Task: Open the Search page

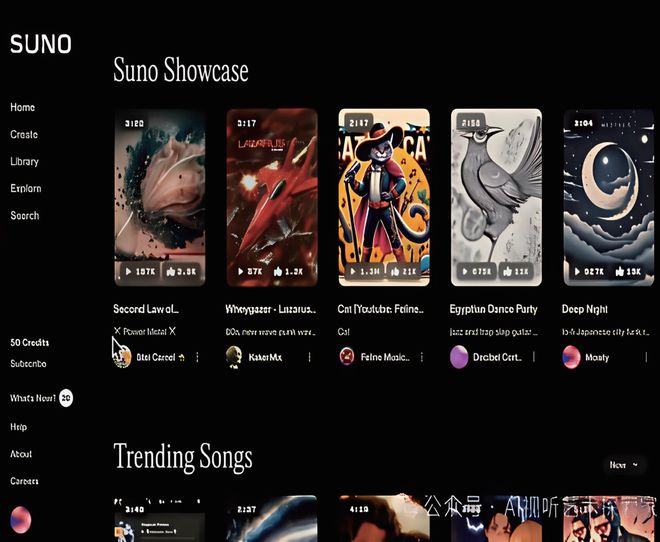Action: pyautogui.click(x=25, y=215)
